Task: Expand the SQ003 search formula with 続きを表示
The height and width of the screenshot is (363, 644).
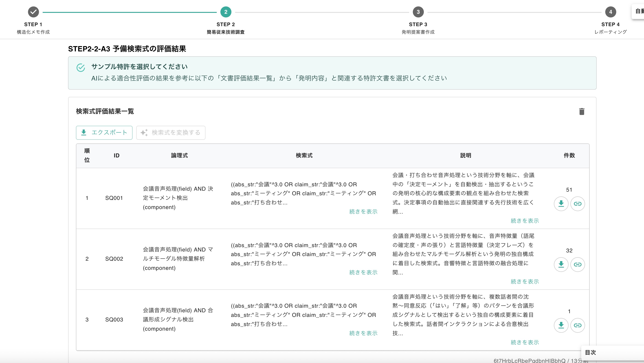Action: pos(363,333)
